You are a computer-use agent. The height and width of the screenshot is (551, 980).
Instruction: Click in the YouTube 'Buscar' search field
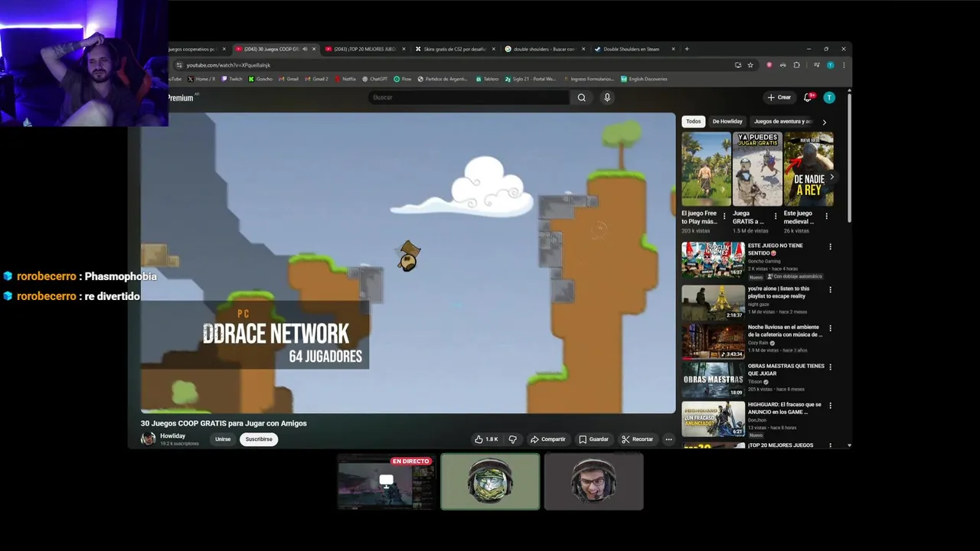click(469, 97)
